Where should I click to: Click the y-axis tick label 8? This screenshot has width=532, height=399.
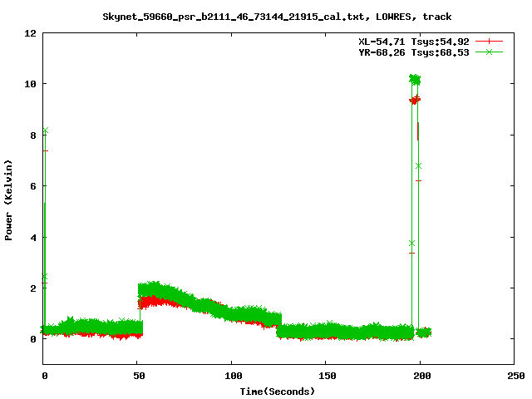click(x=33, y=135)
